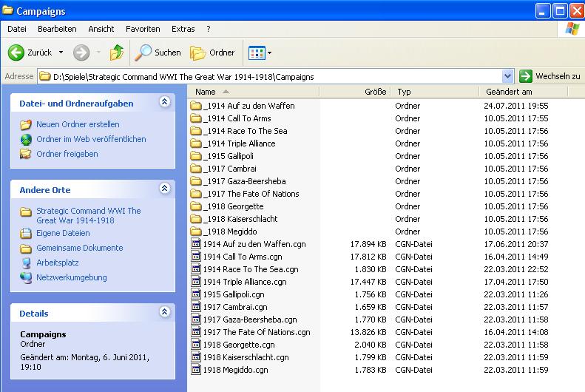Click folder icon of _1914 Auf zu den Waffen
The height and width of the screenshot is (392, 585).
click(x=196, y=106)
